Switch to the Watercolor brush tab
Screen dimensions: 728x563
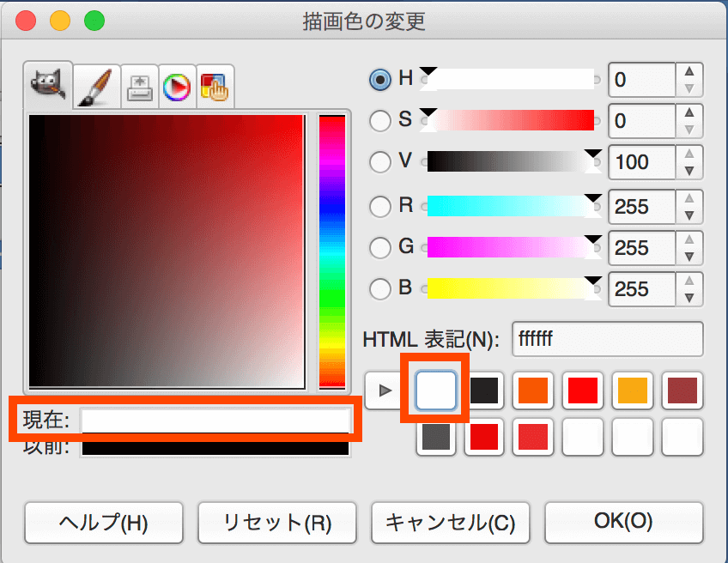(97, 87)
